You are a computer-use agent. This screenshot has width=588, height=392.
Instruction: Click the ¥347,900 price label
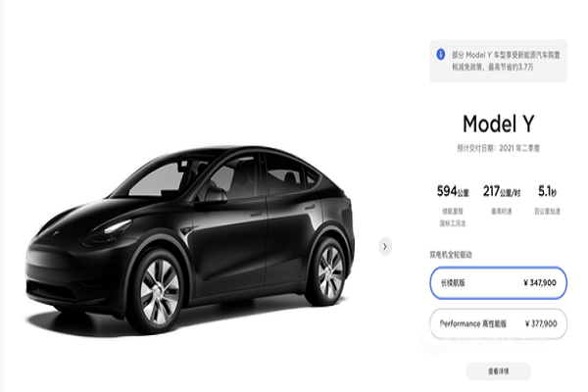coord(540,283)
